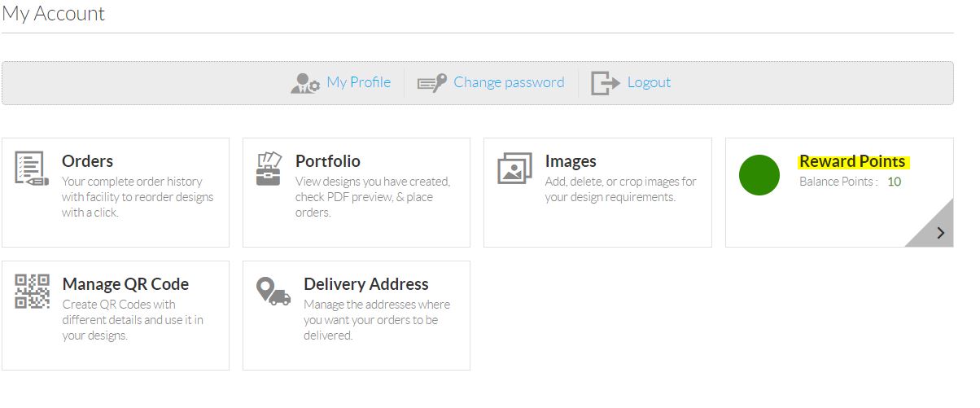Open the Portfolio heading

[328, 161]
